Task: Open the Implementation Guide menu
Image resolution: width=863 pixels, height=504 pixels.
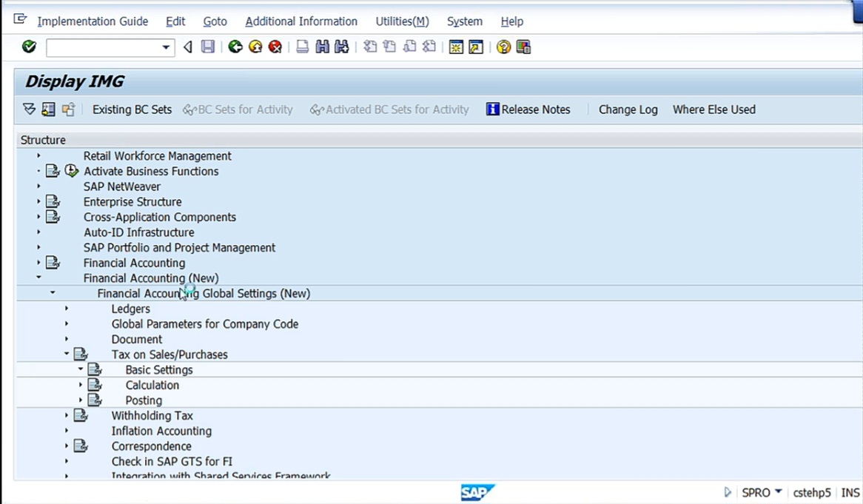Action: pos(93,21)
